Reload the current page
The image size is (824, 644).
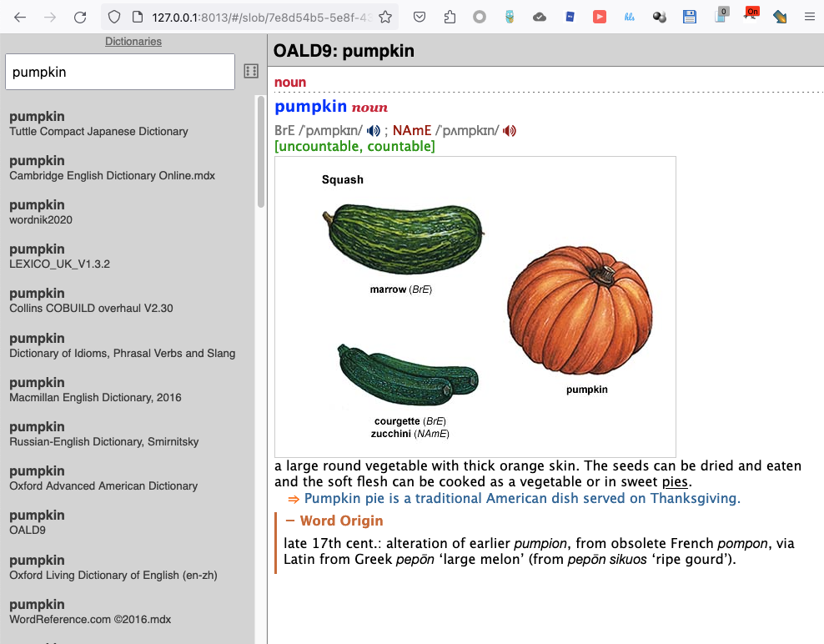point(80,17)
